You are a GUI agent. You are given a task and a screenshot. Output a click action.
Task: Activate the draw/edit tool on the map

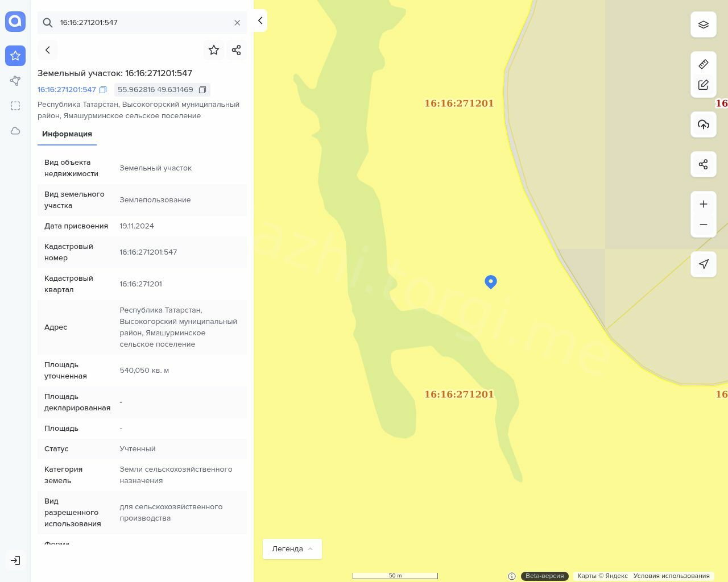(x=704, y=85)
